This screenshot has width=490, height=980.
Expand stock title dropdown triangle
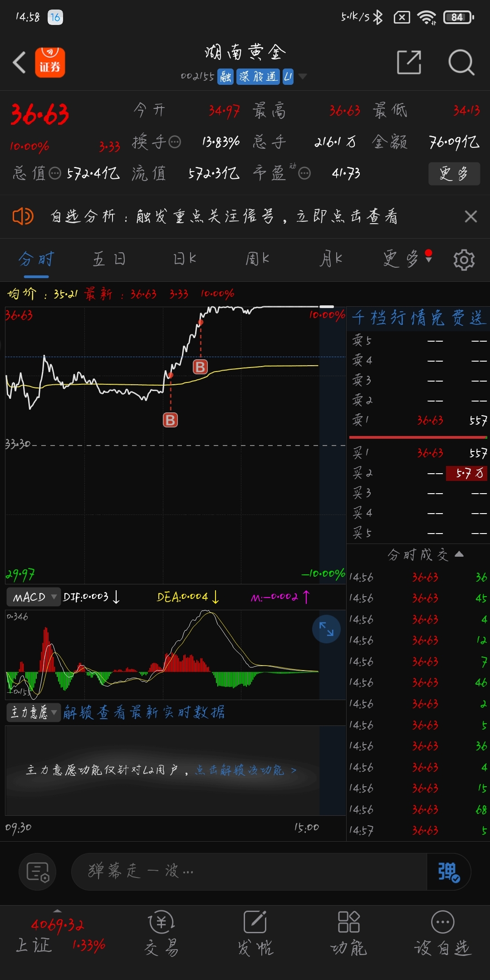tap(302, 76)
